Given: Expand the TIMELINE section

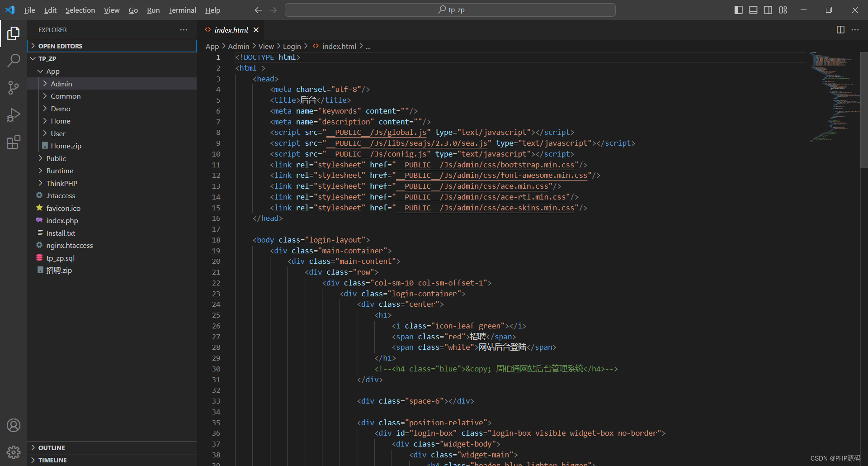Looking at the screenshot, I should [112, 460].
